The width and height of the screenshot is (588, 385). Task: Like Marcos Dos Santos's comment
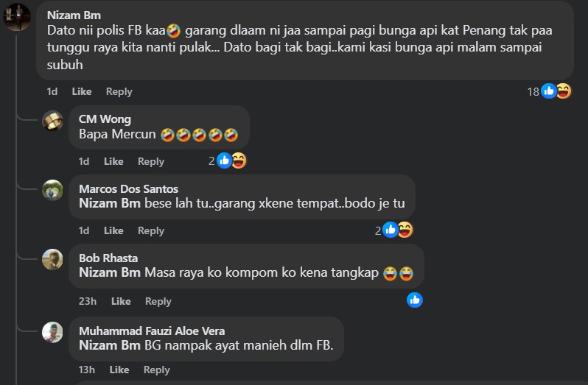pyautogui.click(x=113, y=230)
